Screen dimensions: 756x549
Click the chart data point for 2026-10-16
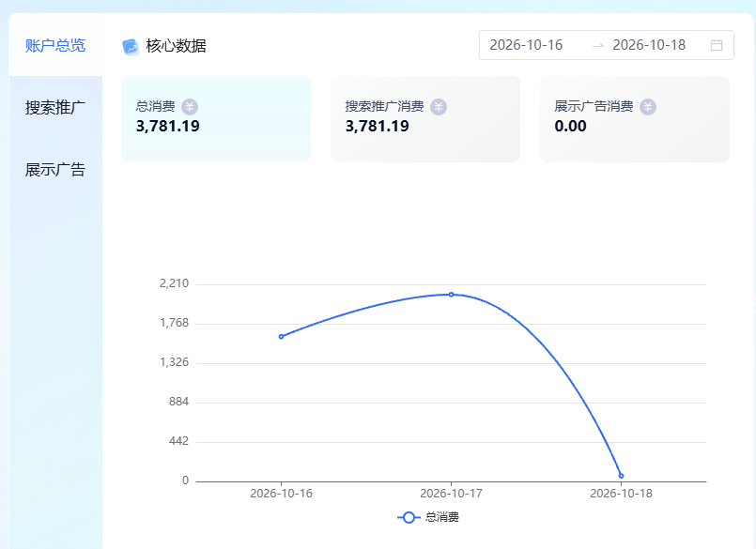pos(281,336)
